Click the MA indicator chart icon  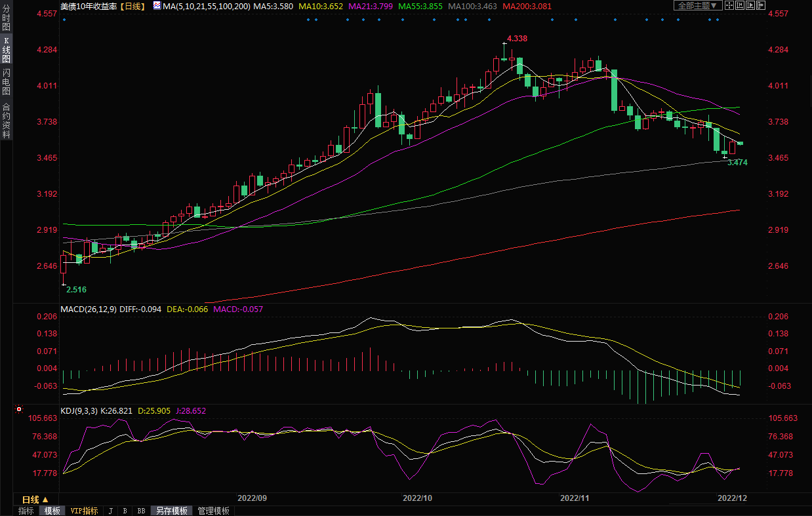(156, 5)
